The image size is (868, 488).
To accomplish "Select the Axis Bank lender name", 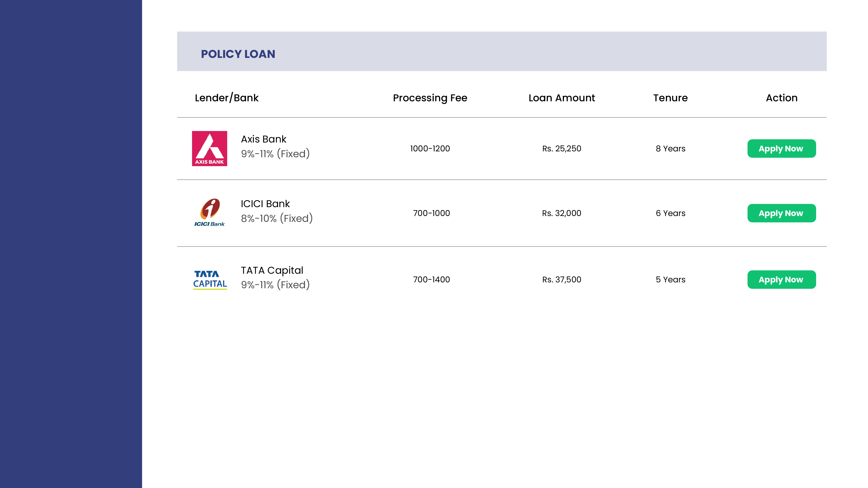I will pos(263,139).
